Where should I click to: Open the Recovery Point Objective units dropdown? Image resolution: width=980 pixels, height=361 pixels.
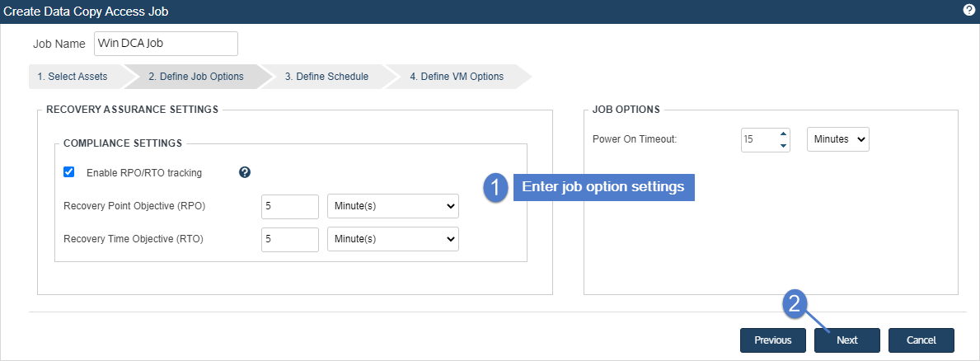click(x=393, y=206)
